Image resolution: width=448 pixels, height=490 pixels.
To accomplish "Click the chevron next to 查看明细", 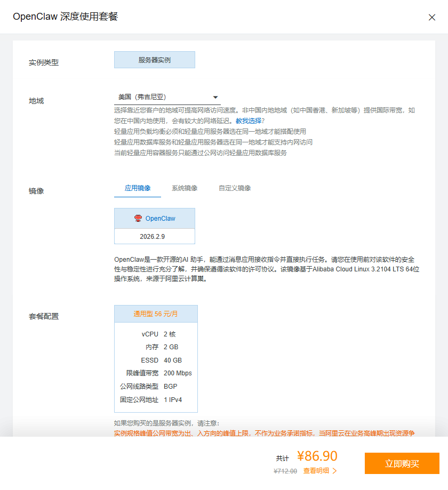I will [334, 471].
